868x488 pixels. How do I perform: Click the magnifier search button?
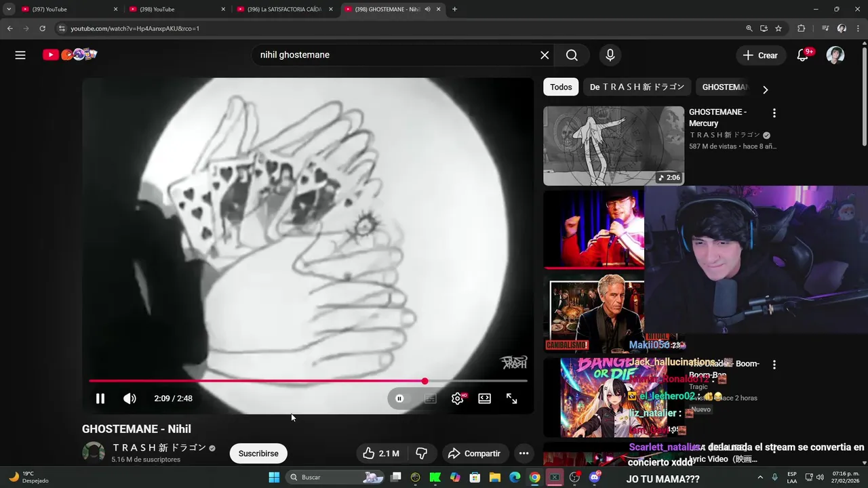[x=572, y=55]
